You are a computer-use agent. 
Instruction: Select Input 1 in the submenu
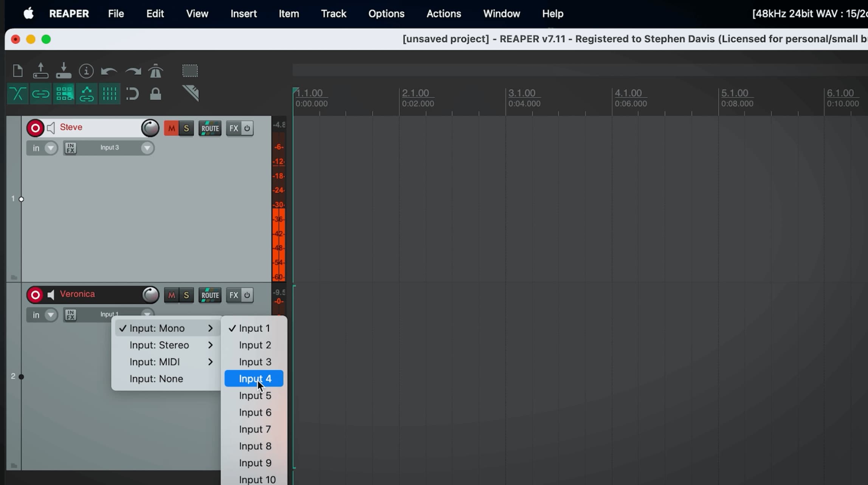254,328
